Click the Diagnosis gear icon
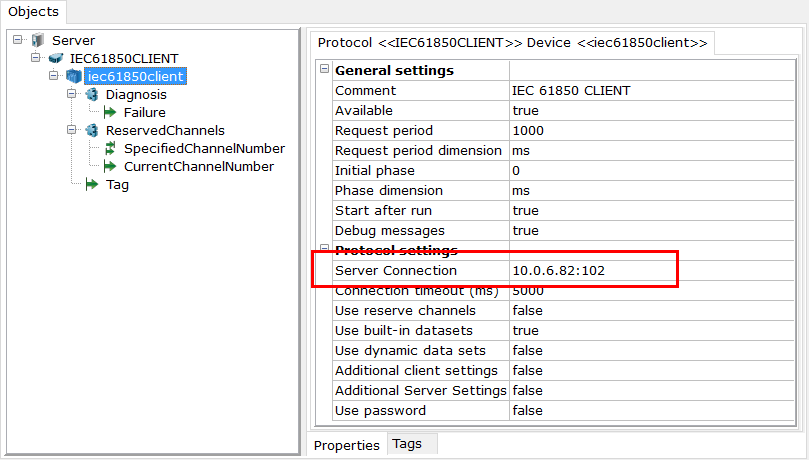Viewport: 809px width, 460px height. coord(91,94)
